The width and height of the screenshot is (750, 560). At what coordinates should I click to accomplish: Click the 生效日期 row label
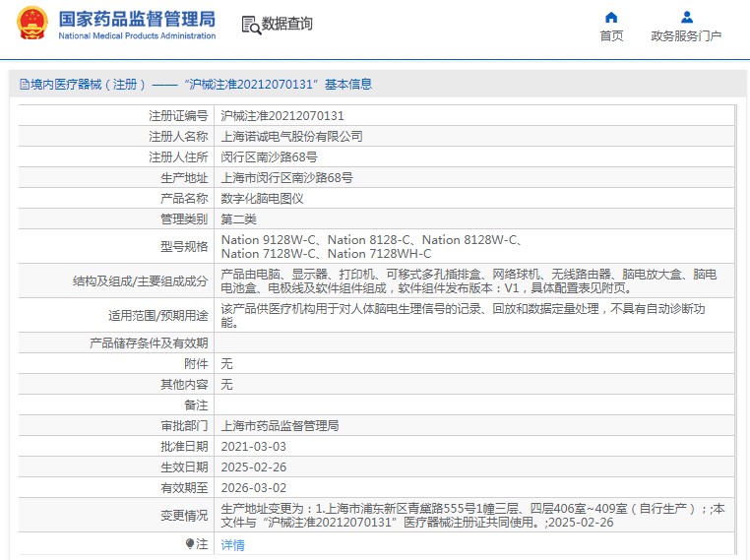tap(184, 467)
